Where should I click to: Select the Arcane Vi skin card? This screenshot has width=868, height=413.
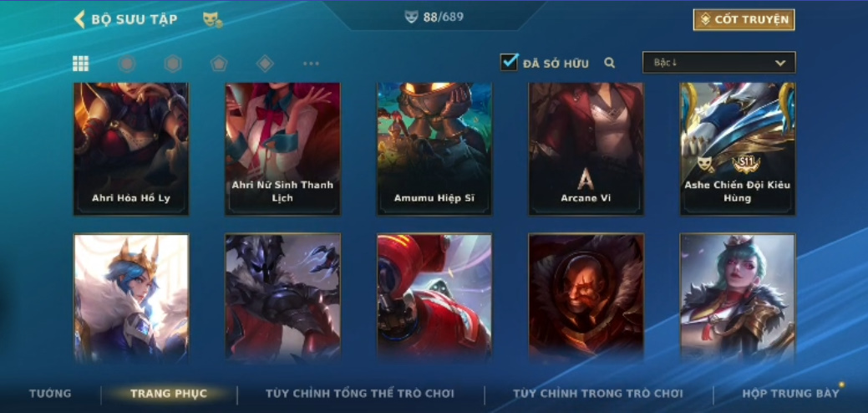[586, 149]
